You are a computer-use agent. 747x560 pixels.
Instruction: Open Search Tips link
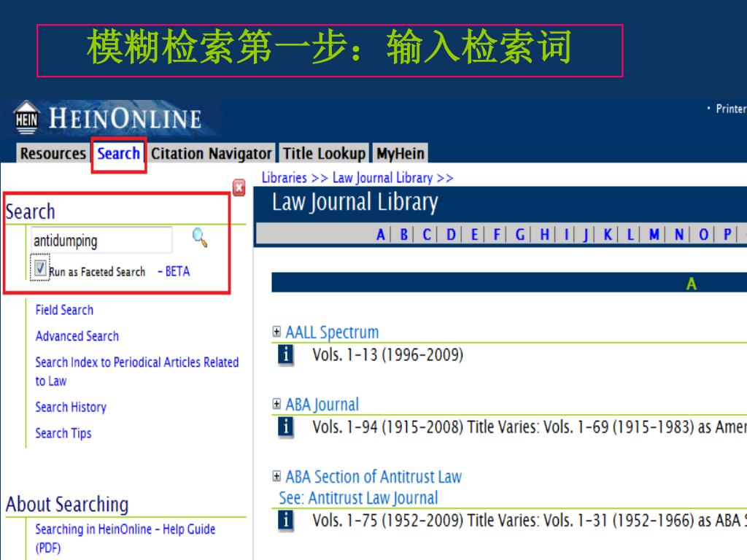coord(63,433)
